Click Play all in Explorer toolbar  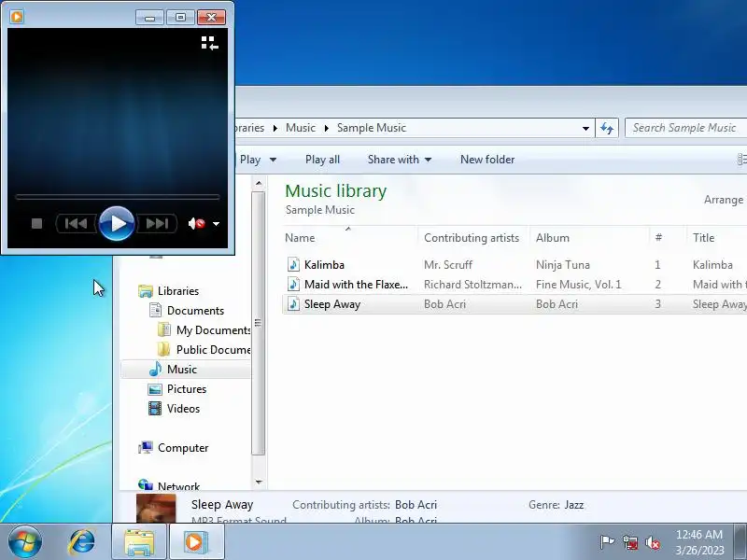(x=322, y=160)
